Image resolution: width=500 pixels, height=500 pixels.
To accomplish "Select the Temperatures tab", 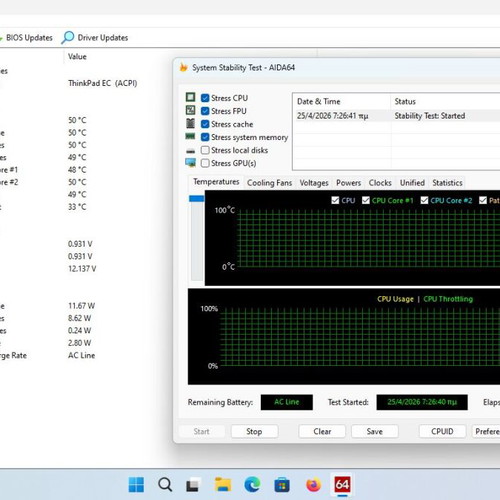I will 216,182.
